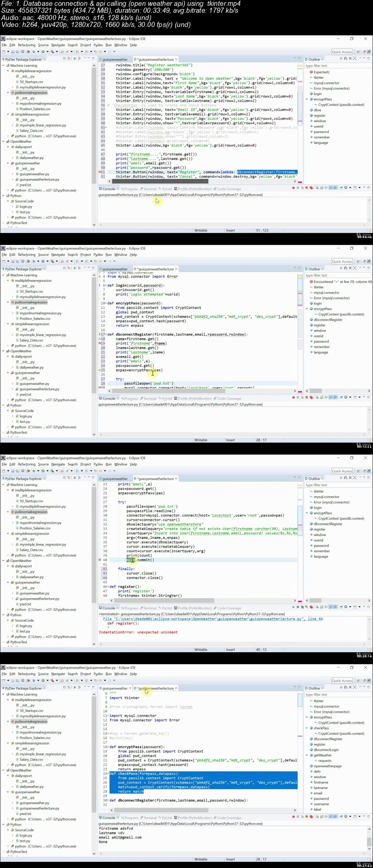Click the Save All icon in the 00:20:16 frame
373x868 pixels.
click(17, 471)
